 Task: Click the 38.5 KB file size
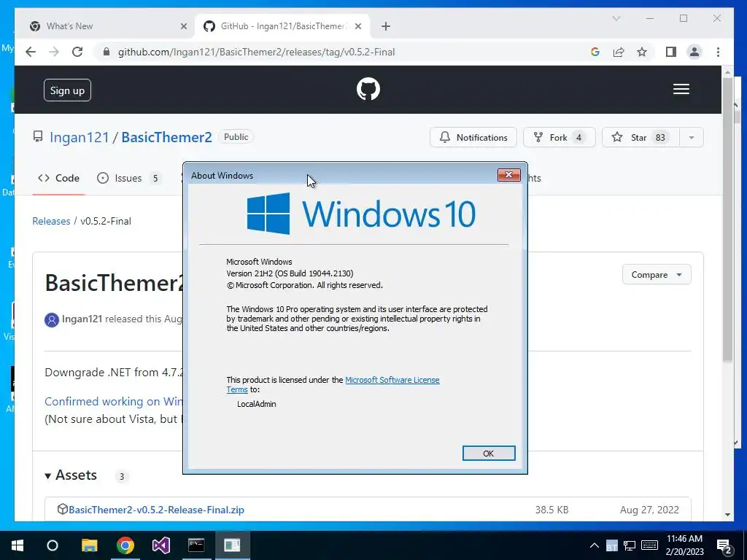pyautogui.click(x=551, y=510)
